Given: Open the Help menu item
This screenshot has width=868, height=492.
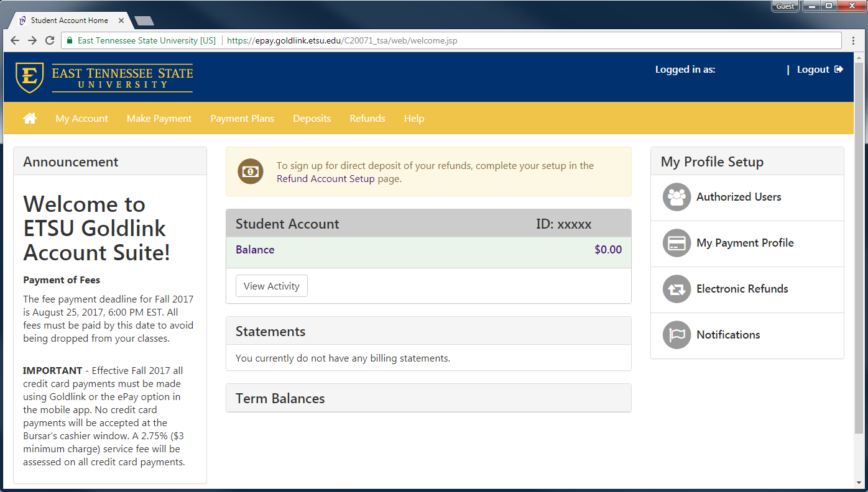Looking at the screenshot, I should click(413, 118).
